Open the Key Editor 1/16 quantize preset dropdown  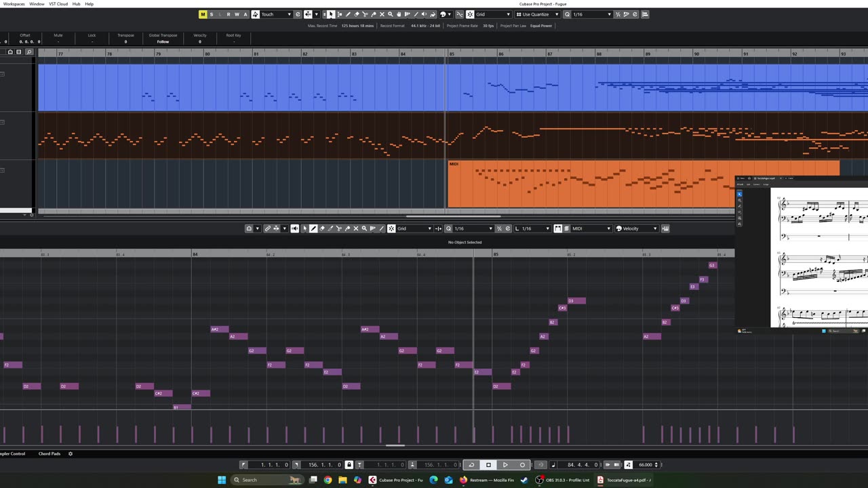pos(473,228)
